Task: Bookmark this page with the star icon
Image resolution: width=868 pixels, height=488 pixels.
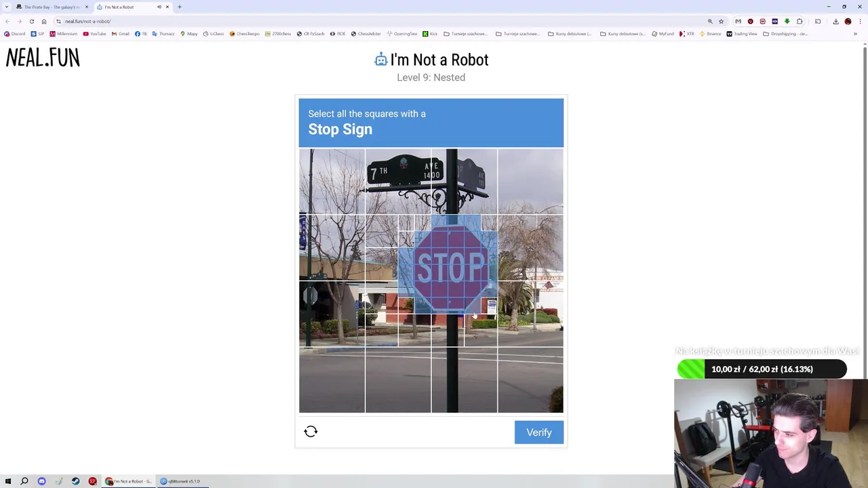Action: click(721, 21)
